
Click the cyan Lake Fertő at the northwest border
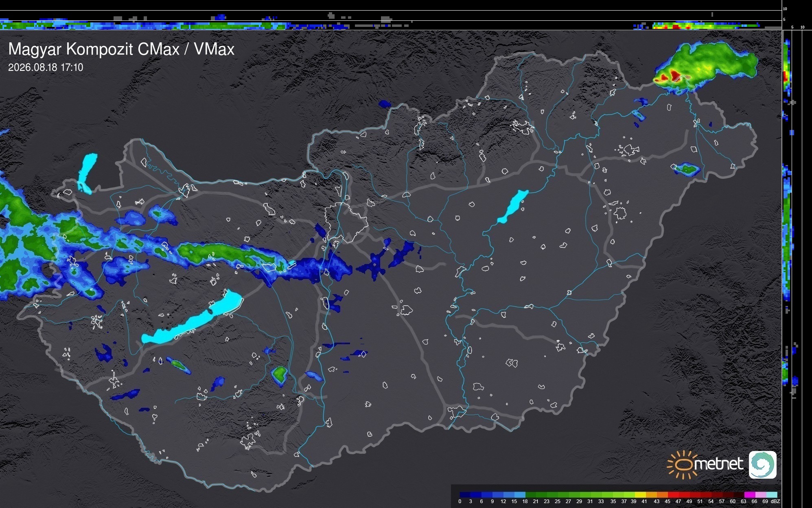(88, 173)
